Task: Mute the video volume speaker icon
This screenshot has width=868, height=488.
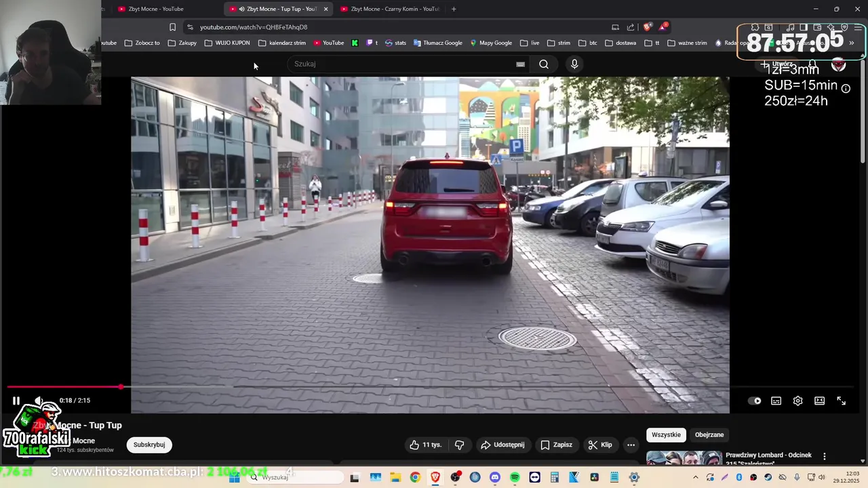Action: (x=39, y=401)
